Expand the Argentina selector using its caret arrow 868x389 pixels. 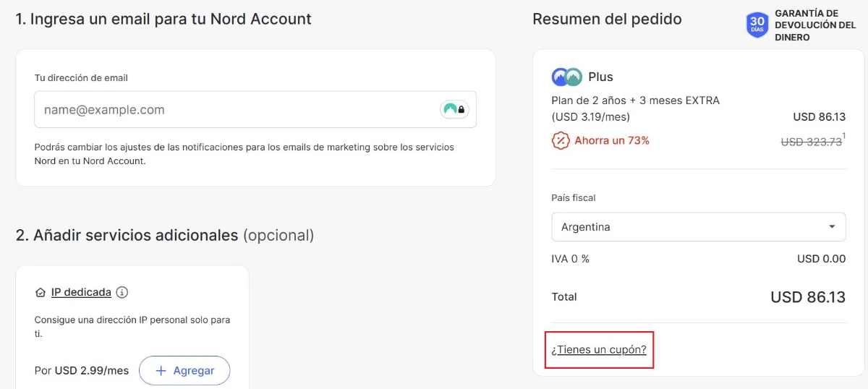832,227
